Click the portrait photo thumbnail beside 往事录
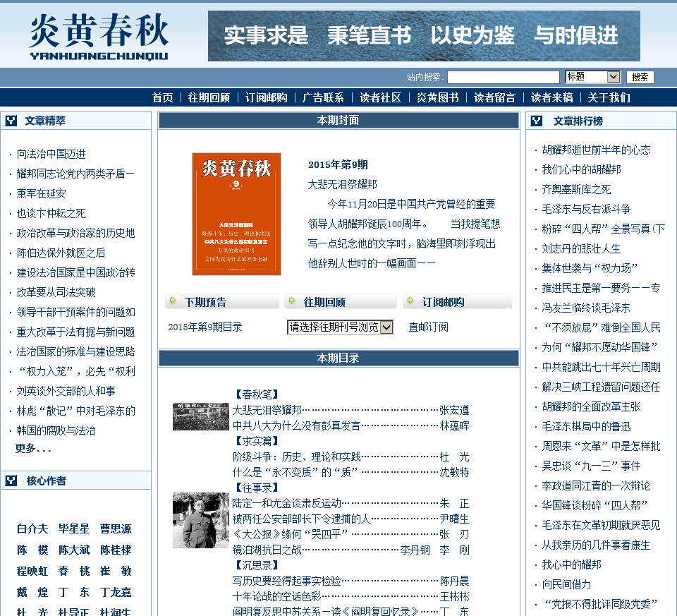Viewport: 677px width, 616px height. (x=201, y=520)
